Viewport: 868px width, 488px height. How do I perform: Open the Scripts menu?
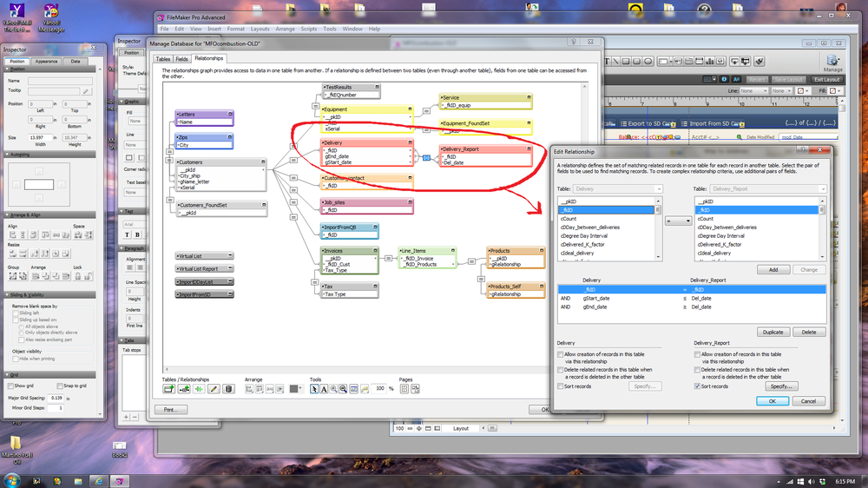(309, 29)
